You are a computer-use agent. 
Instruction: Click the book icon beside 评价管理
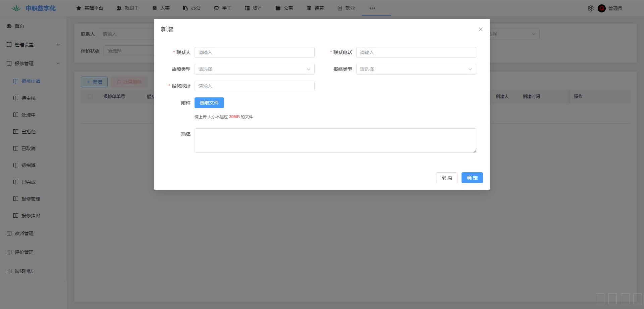(x=9, y=252)
